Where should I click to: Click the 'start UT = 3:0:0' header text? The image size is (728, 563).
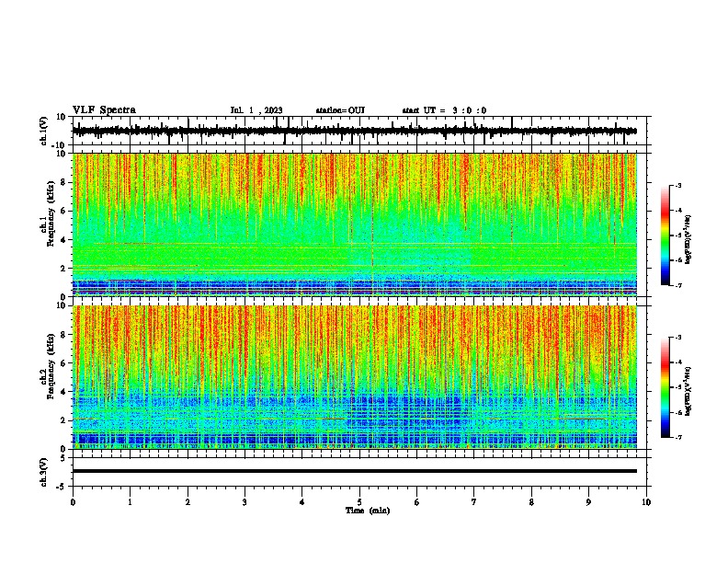444,110
